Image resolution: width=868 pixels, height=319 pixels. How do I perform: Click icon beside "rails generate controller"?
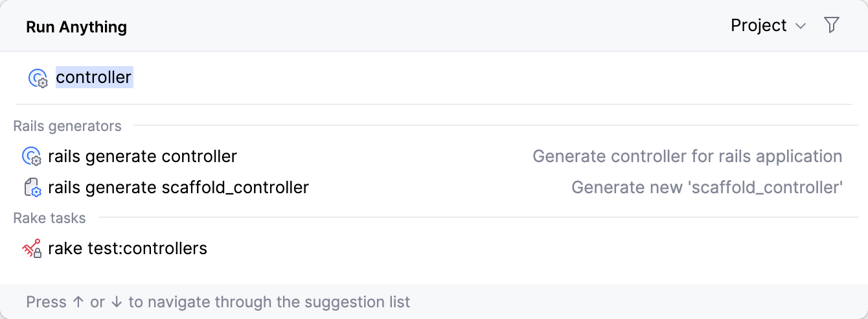(x=32, y=157)
